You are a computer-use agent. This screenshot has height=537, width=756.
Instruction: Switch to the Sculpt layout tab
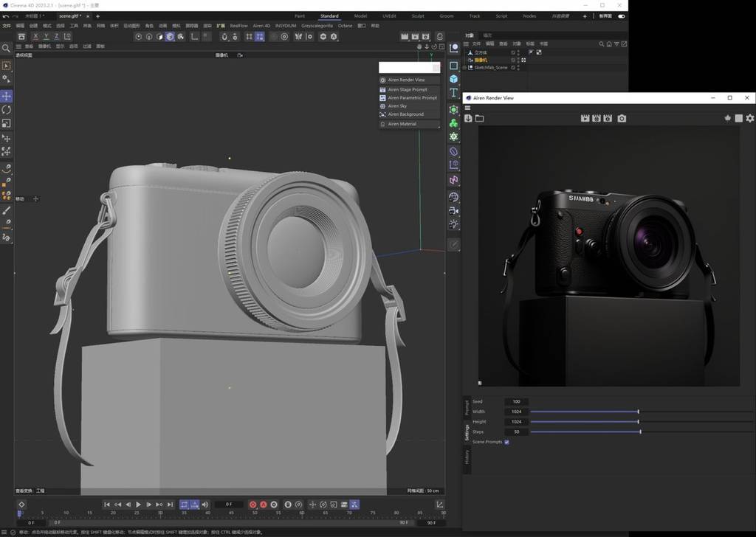point(418,15)
